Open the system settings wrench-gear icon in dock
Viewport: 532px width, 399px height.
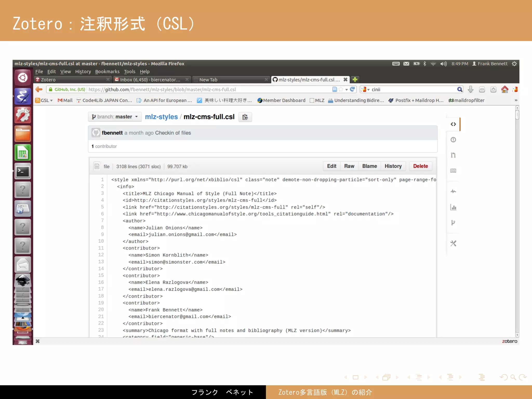(23, 115)
